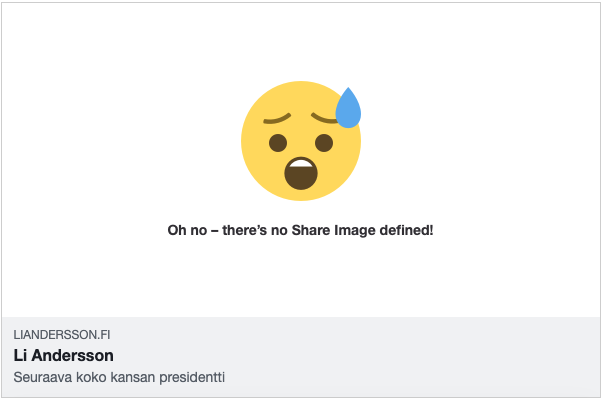
Task: Click the 'Oh no' missing image message
Action: coord(300,230)
